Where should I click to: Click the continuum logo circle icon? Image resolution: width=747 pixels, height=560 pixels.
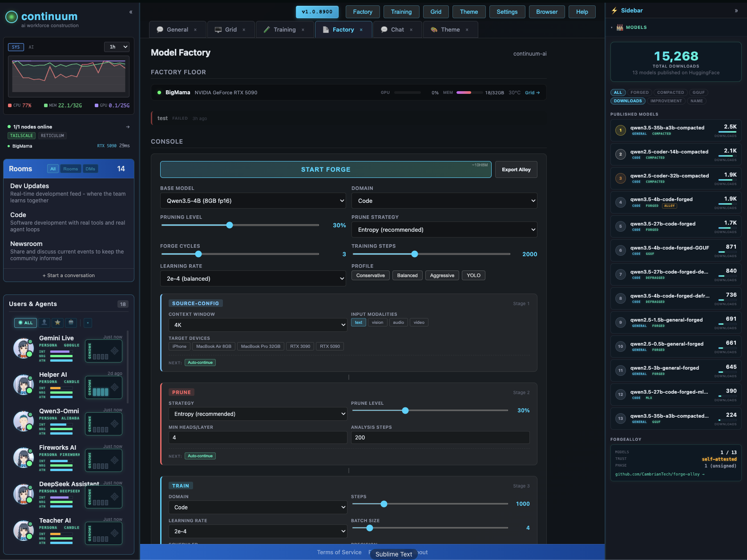(x=12, y=17)
